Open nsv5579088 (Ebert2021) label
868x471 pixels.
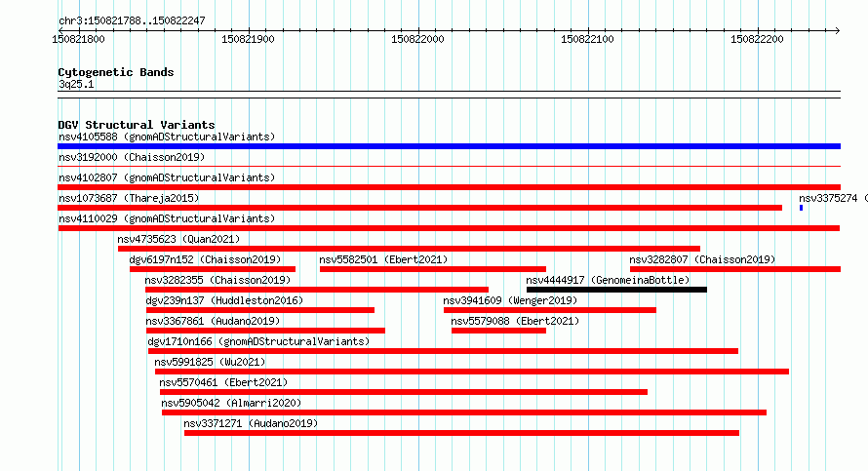[x=515, y=321]
